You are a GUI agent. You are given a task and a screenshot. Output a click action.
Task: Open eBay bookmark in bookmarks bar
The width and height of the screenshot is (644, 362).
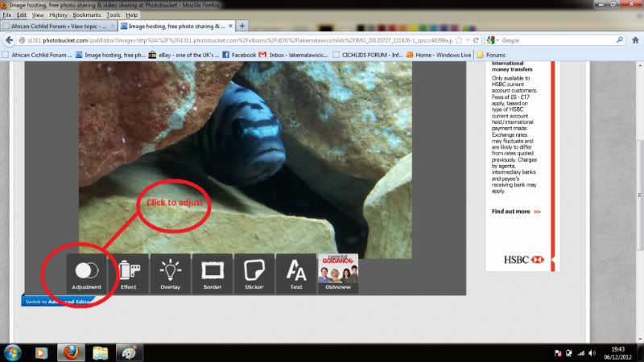[x=184, y=55]
